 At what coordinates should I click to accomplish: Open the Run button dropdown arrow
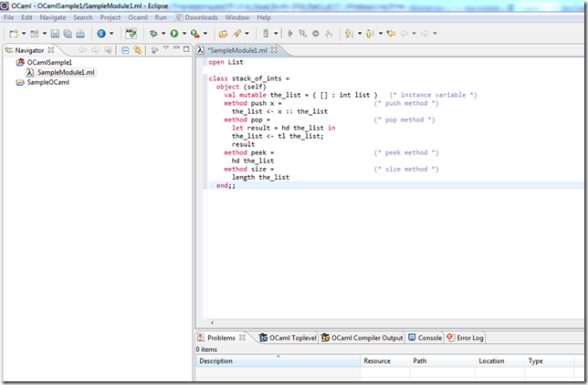[184, 34]
